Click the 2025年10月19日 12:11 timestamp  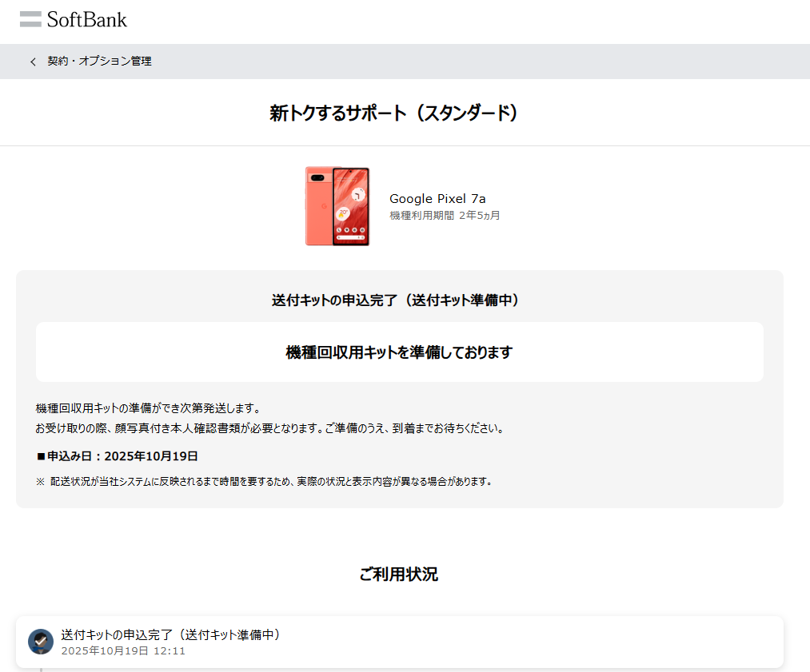123,651
